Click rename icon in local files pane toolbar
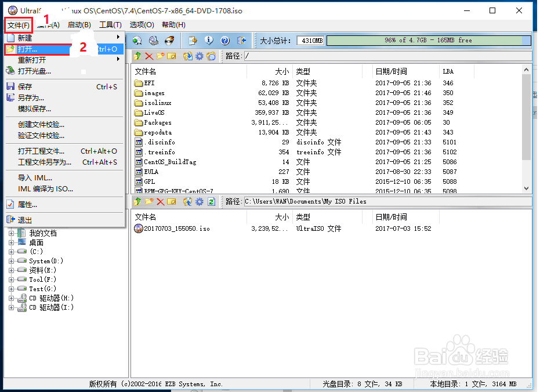This screenshot has width=540, height=392. (x=172, y=202)
